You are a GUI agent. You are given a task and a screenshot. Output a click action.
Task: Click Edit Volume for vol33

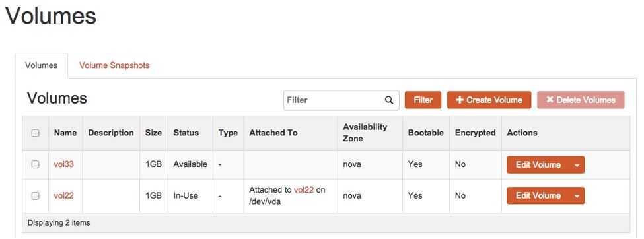tap(538, 164)
